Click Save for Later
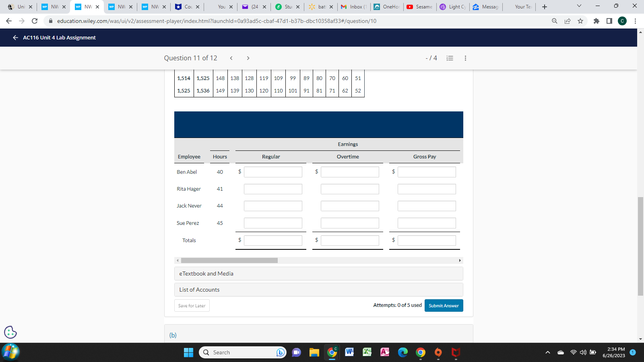 coord(192,305)
